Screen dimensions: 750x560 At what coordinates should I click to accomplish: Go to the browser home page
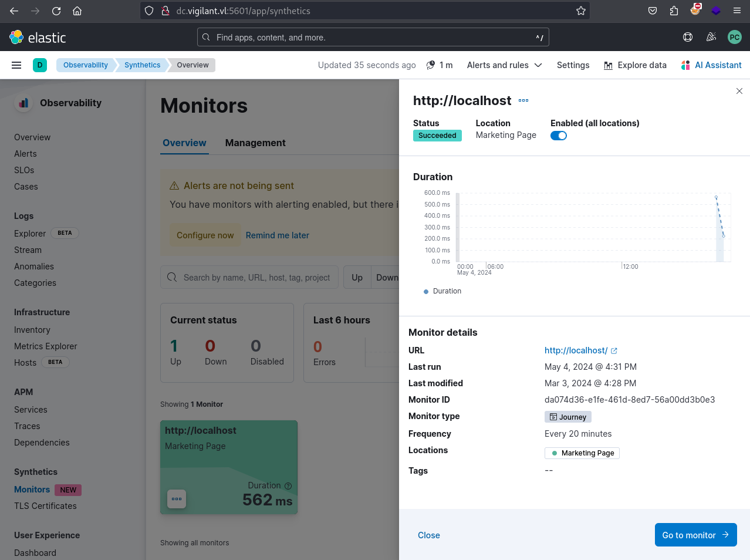77,11
